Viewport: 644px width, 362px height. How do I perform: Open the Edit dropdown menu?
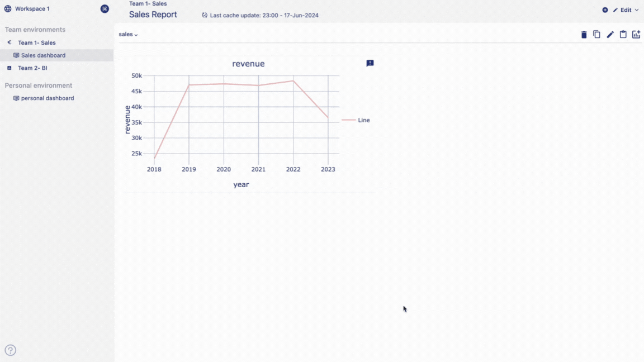(x=626, y=10)
